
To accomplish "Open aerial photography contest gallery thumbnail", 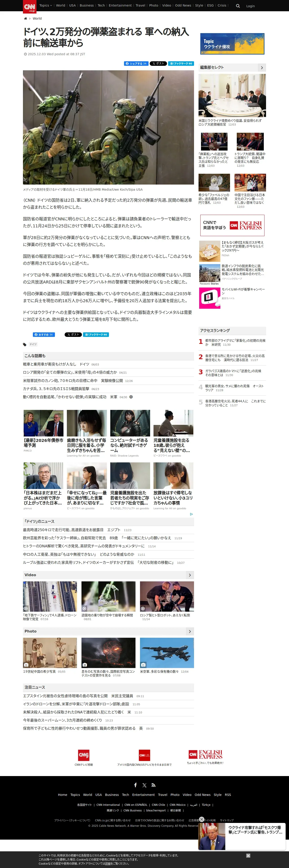I will pyautogui.click(x=108, y=653).
